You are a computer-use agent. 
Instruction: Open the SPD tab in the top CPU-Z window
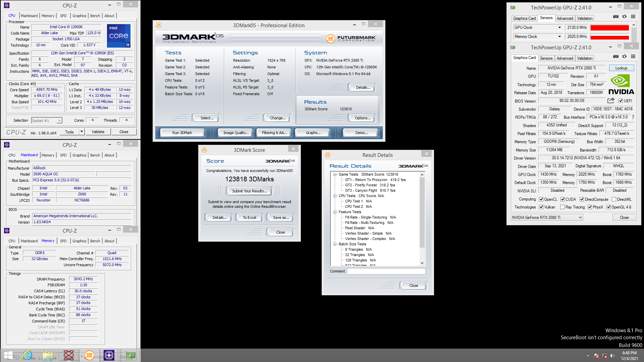point(63,16)
